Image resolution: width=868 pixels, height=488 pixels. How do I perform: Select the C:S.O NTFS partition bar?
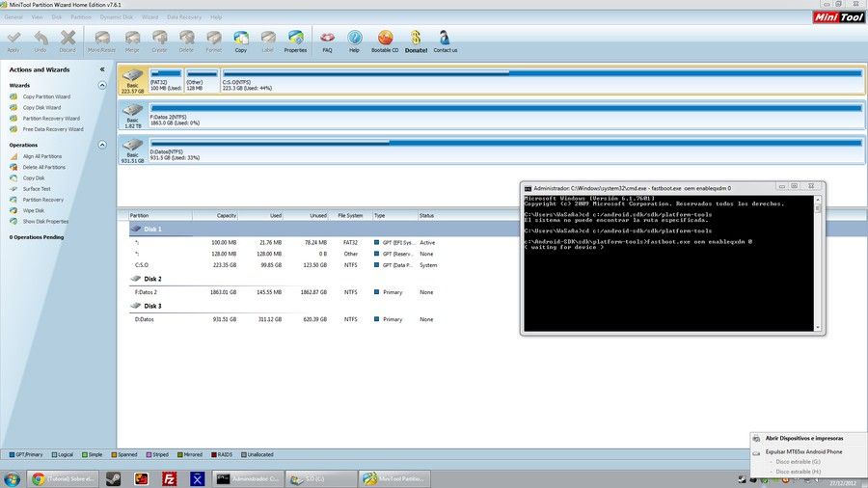tap(542, 80)
